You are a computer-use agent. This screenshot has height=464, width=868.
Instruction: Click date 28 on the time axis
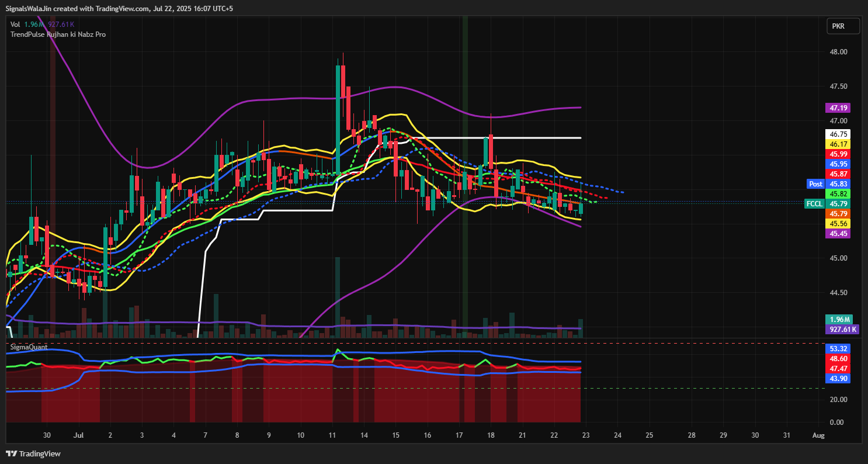coord(692,435)
